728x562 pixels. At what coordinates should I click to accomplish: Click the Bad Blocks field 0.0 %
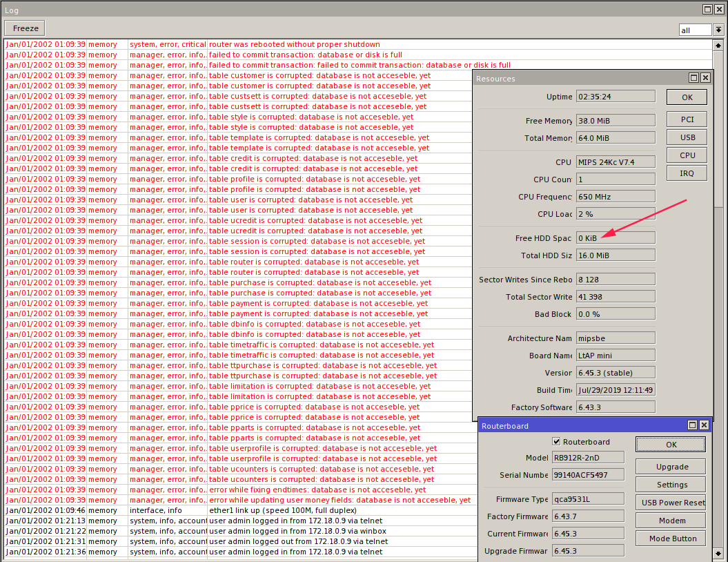click(616, 314)
